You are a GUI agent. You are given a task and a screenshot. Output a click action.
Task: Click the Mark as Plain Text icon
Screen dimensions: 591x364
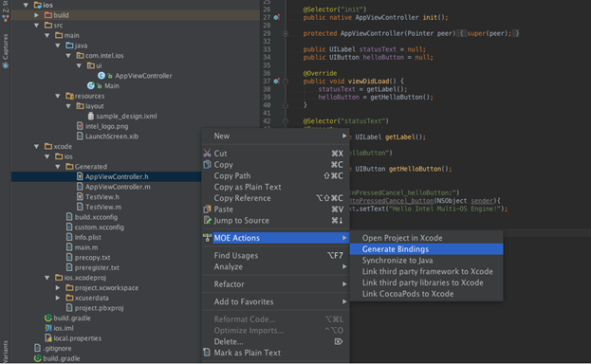207,353
